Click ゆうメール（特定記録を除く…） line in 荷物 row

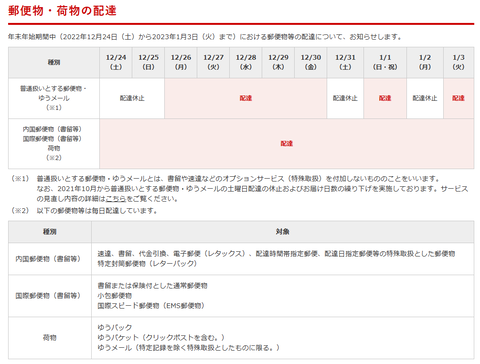pyautogui.click(x=189, y=348)
